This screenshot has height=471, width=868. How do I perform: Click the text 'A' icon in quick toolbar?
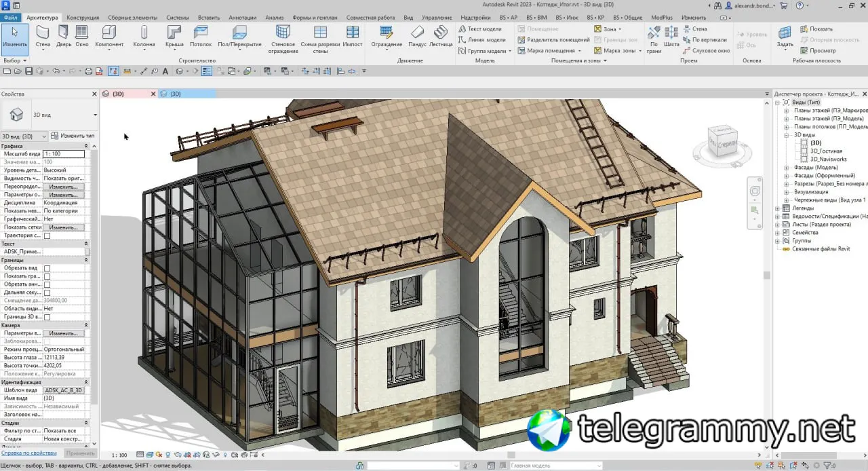point(165,71)
